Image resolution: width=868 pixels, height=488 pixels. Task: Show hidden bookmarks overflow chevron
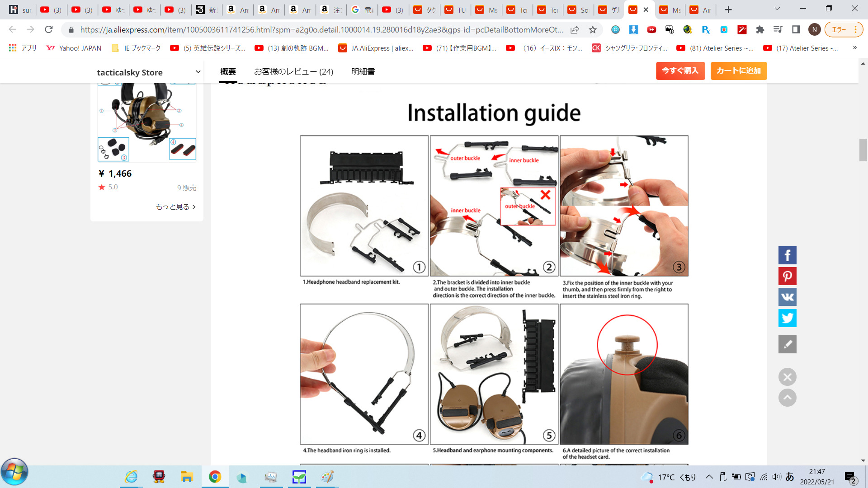[854, 48]
